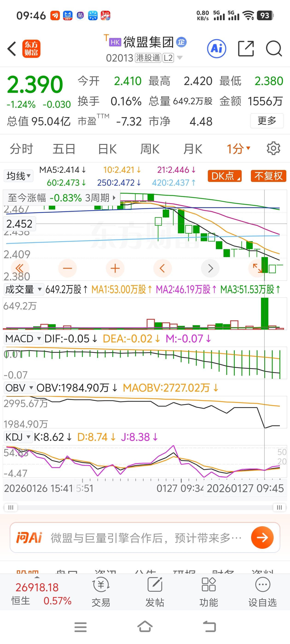
Task: Tap the enterprise 企 badge icon
Action: pyautogui.click(x=181, y=42)
